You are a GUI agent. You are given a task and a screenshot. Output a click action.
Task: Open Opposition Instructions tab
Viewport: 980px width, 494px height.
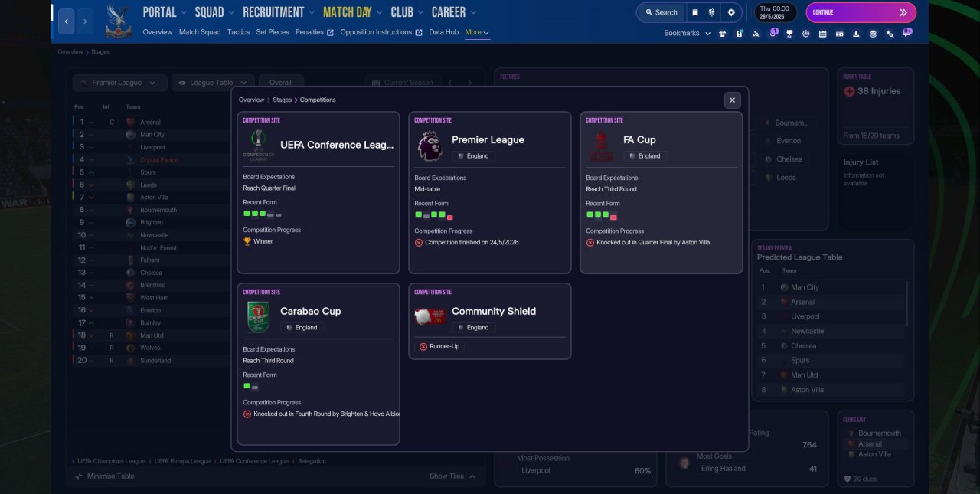(381, 32)
